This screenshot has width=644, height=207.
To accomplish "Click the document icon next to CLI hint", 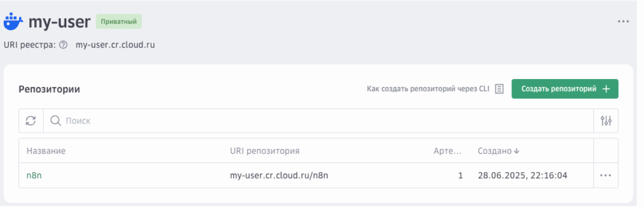I will point(499,89).
